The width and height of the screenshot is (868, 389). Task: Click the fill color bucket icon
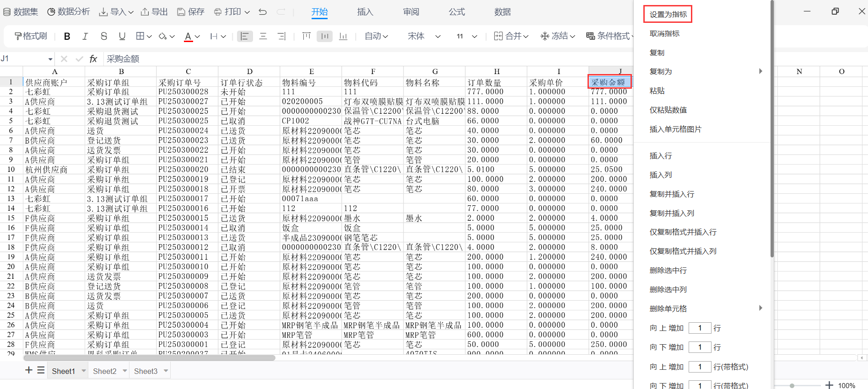tap(162, 36)
